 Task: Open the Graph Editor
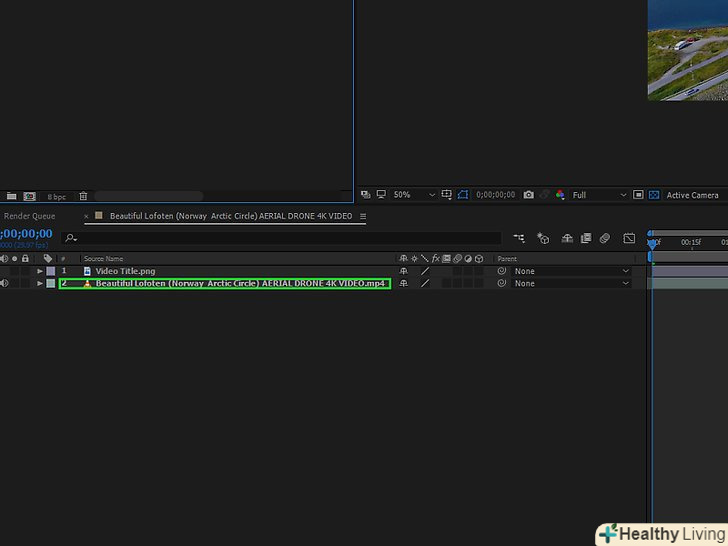coord(629,238)
